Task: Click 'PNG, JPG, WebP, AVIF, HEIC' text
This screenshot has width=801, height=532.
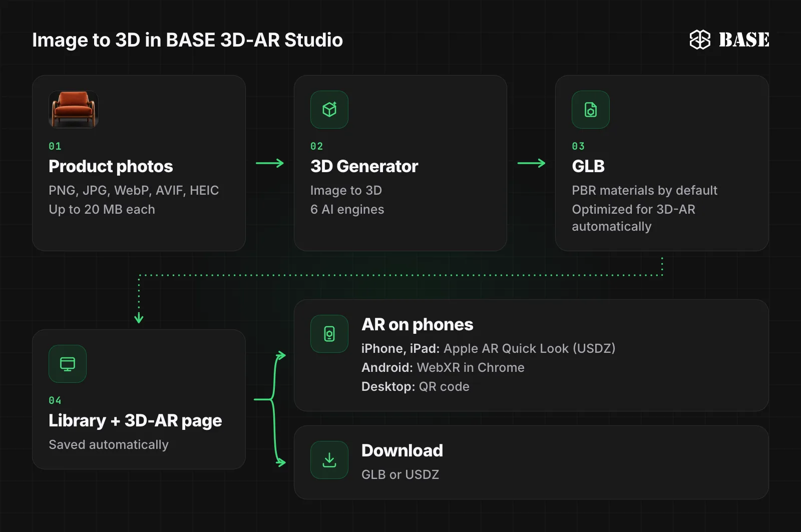Action: click(x=134, y=190)
